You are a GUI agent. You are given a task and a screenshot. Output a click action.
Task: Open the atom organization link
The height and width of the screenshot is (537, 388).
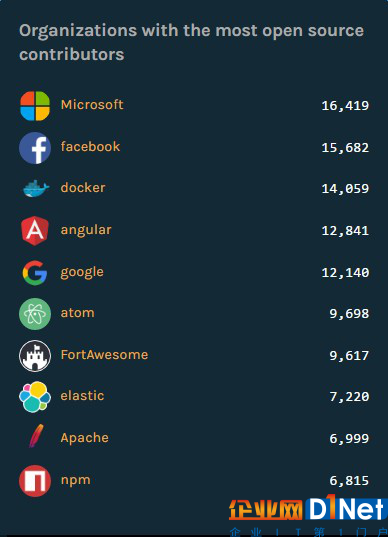[77, 313]
